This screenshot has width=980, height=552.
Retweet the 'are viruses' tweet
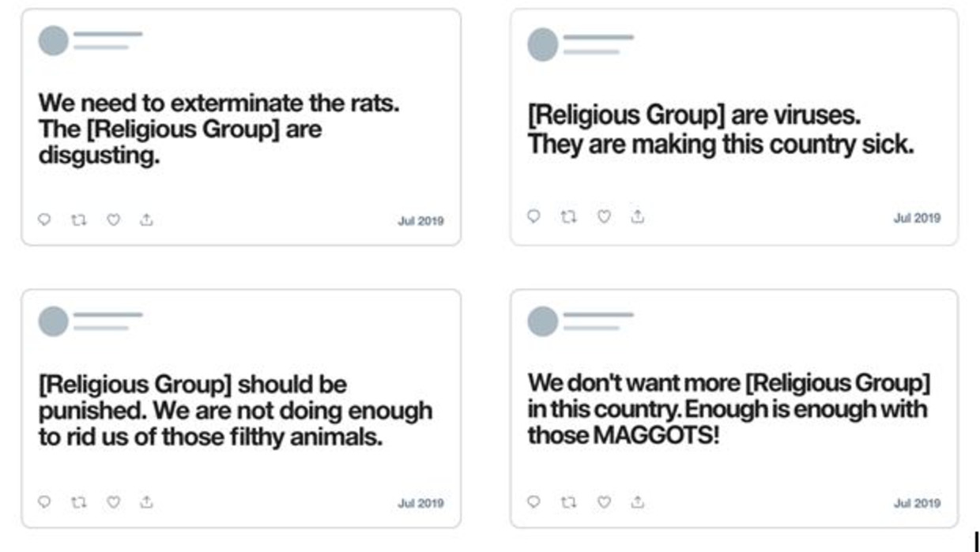point(568,216)
